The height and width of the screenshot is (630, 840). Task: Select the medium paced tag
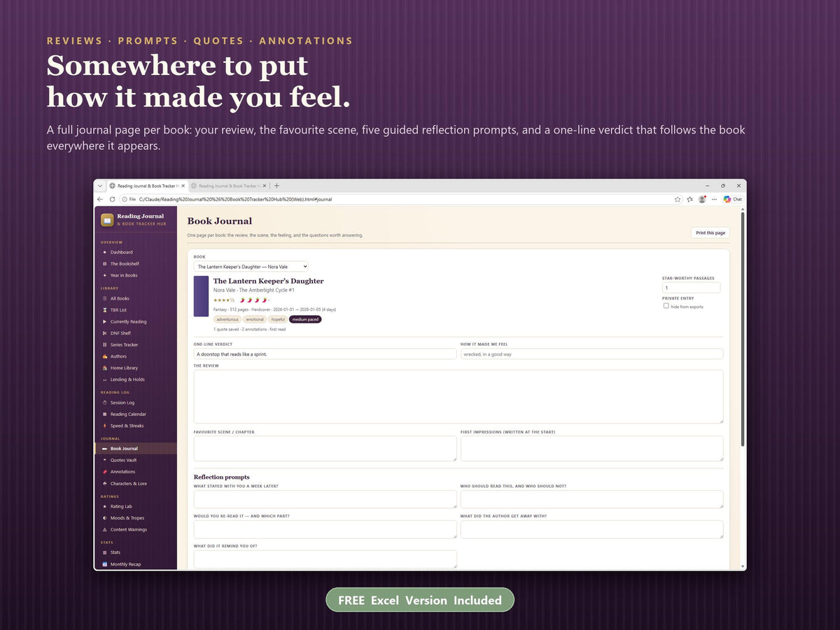click(x=305, y=319)
